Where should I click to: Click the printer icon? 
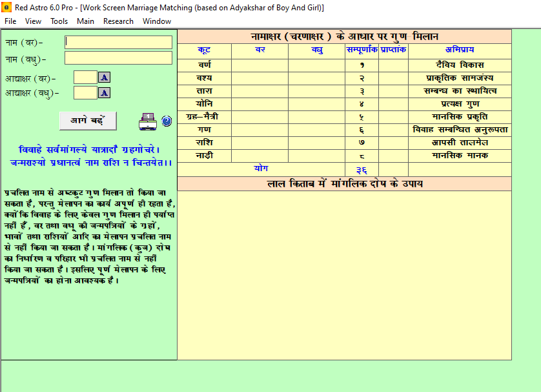148,121
